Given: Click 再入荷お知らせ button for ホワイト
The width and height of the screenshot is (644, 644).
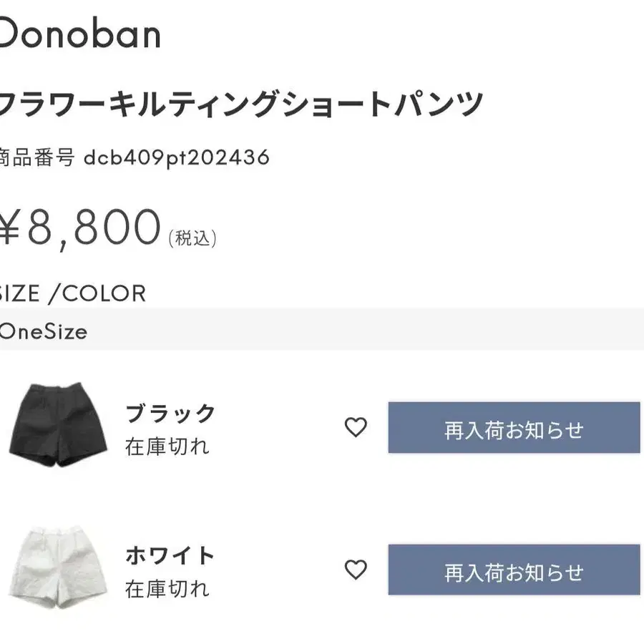Looking at the screenshot, I should pos(514,570).
